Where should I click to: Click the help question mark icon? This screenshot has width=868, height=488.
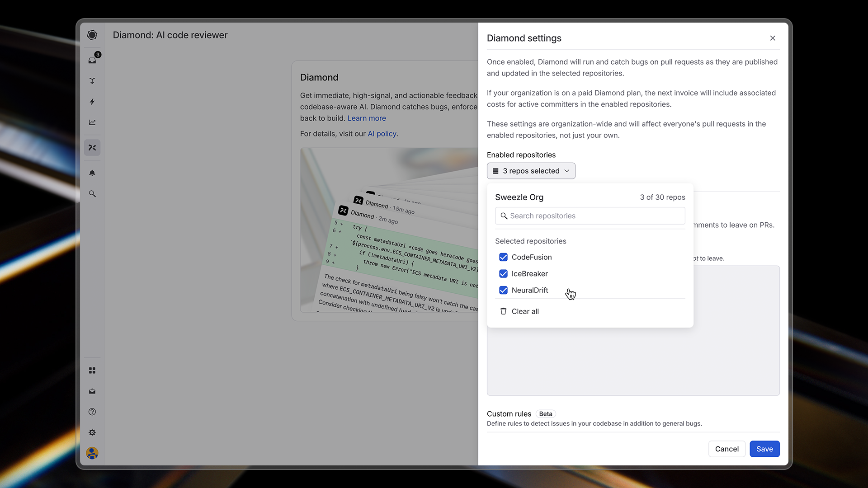(x=92, y=412)
